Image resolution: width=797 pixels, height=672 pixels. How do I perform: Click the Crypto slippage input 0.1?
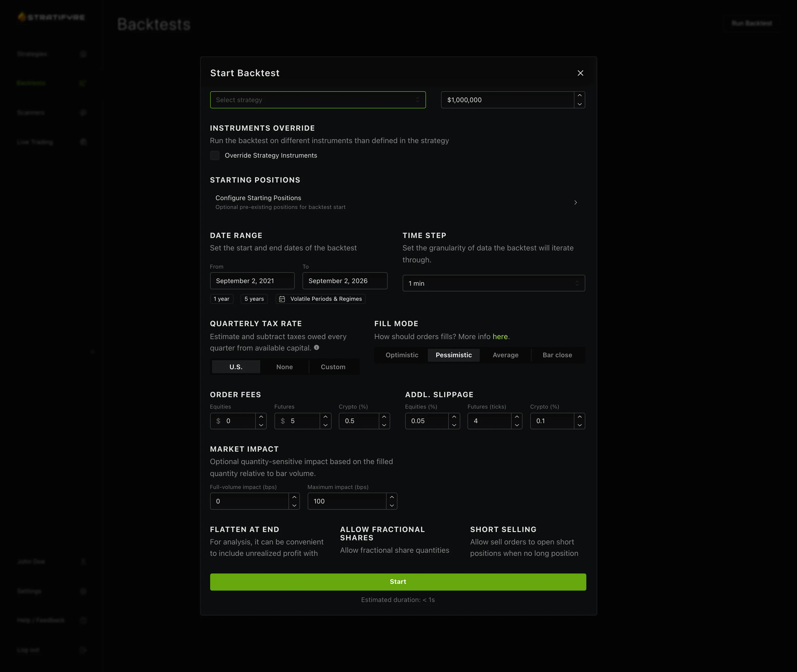point(552,421)
